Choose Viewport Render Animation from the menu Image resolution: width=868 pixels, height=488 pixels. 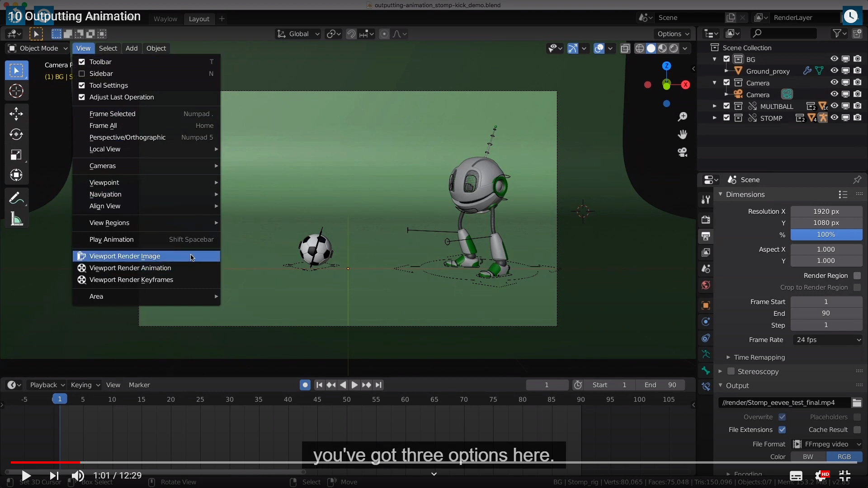point(130,268)
